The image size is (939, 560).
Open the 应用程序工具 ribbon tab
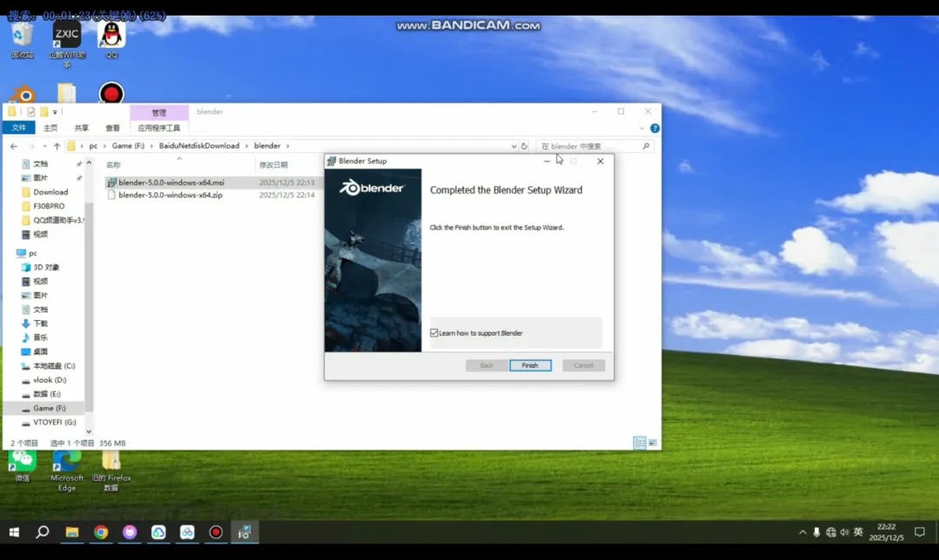pos(159,128)
